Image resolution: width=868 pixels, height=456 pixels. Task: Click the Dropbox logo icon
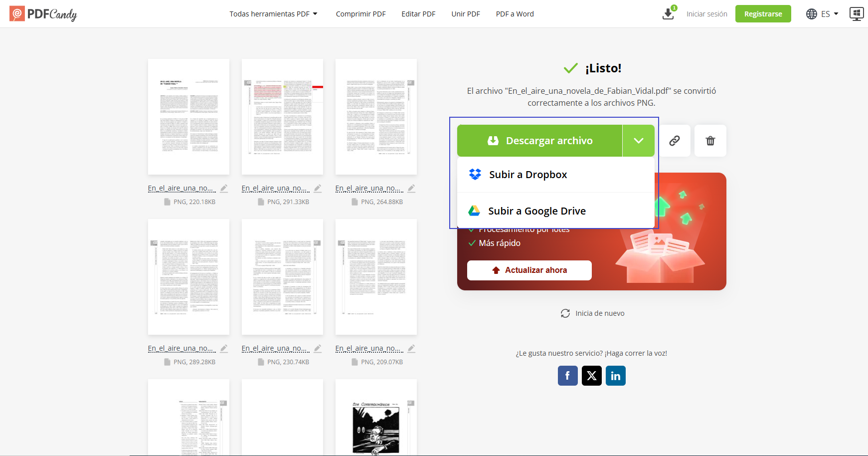[475, 174]
